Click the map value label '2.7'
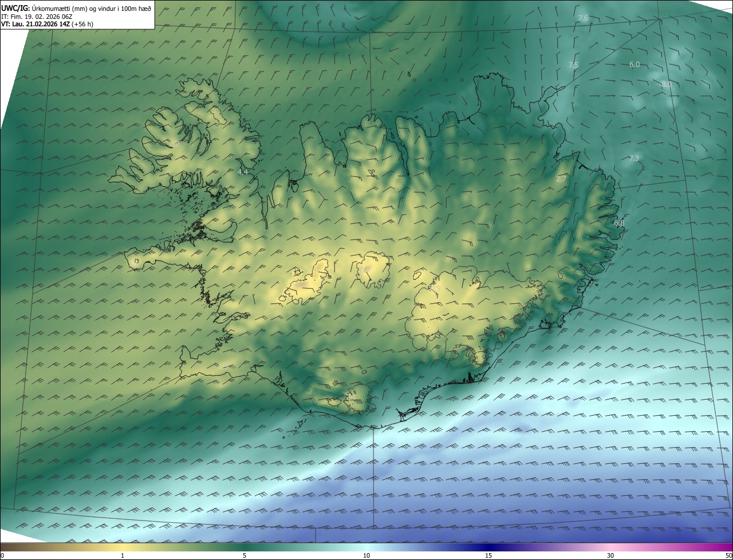This screenshot has height=560, width=733. point(561,179)
